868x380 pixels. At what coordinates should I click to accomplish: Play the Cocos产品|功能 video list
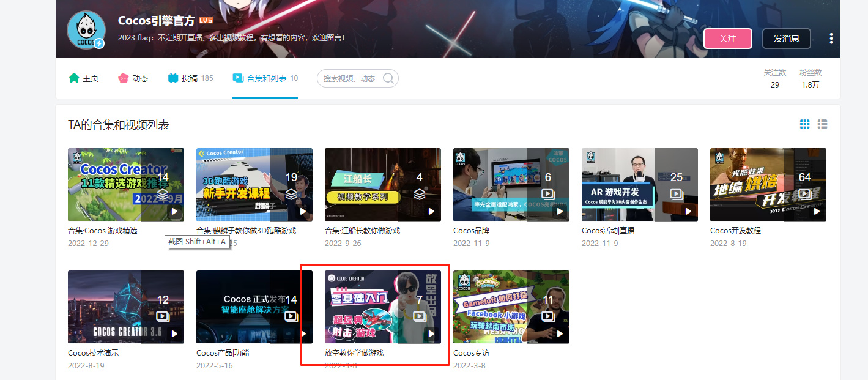coord(303,334)
